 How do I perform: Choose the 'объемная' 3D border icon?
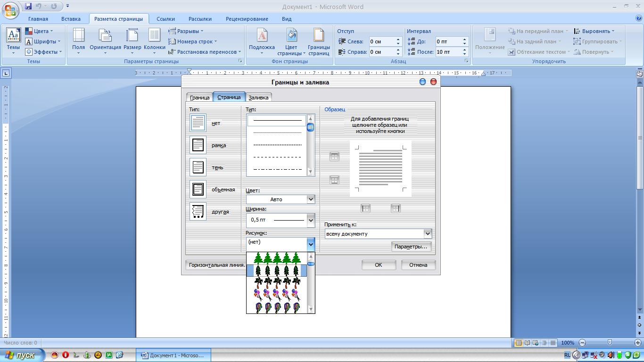pos(198,189)
